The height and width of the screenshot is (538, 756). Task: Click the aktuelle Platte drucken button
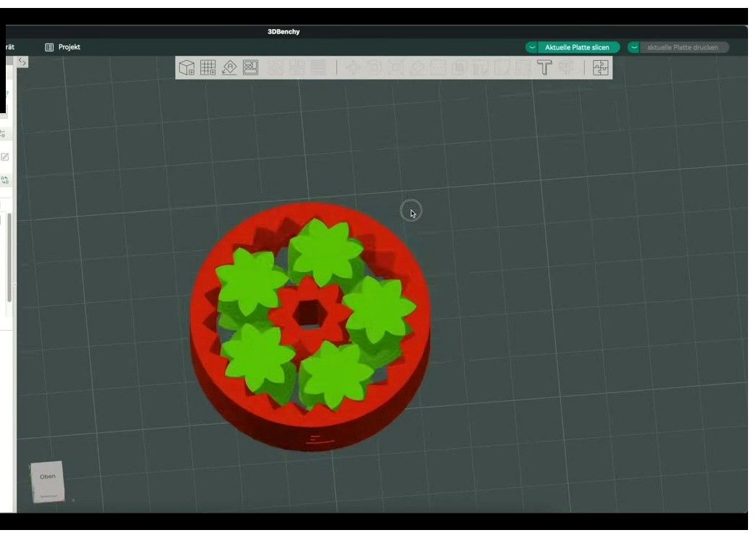click(683, 47)
